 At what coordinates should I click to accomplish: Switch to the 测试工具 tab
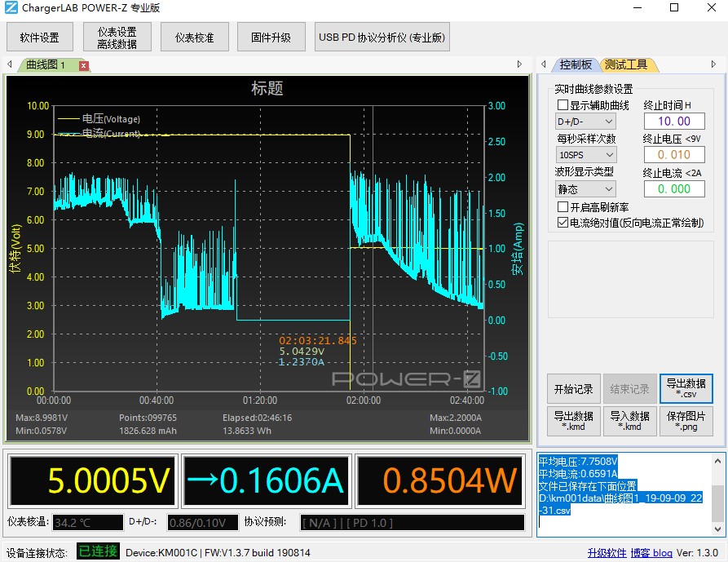(x=626, y=65)
